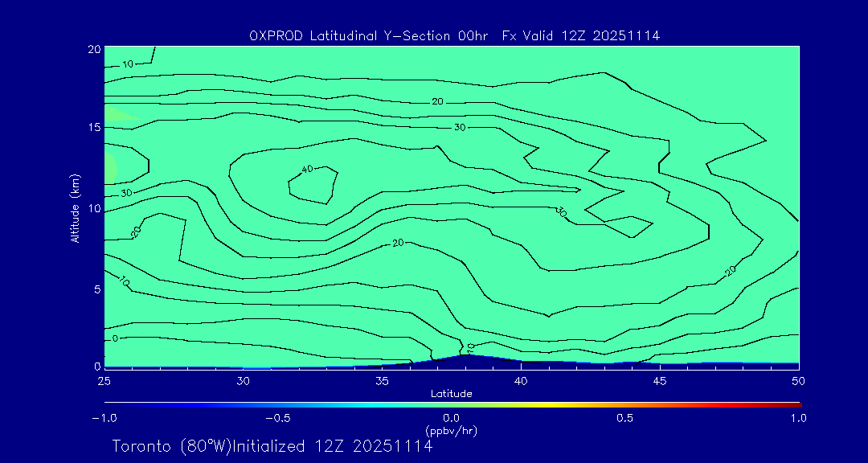Click color scale label 0.5
The height and width of the screenshot is (463, 868).
click(625, 418)
